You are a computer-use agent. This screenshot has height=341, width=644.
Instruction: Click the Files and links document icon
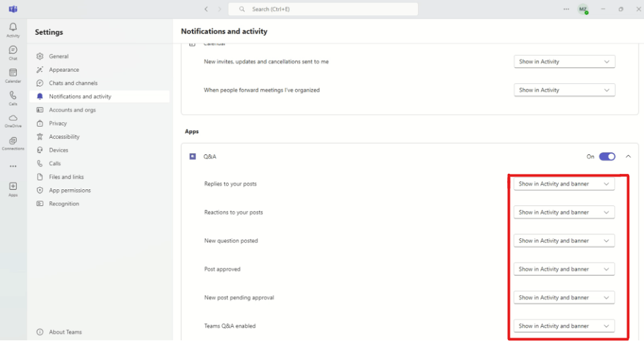click(x=40, y=177)
